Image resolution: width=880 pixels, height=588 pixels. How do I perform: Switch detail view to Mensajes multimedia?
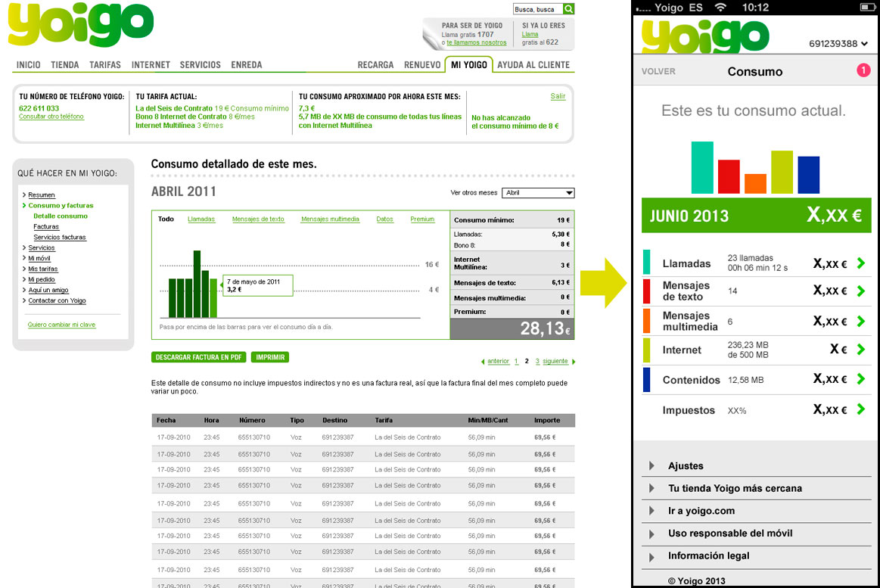pyautogui.click(x=329, y=219)
